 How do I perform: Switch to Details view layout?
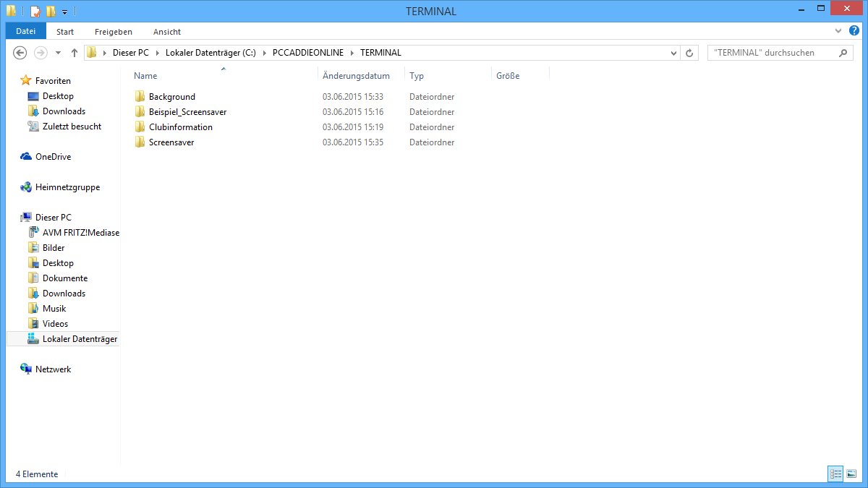click(836, 474)
